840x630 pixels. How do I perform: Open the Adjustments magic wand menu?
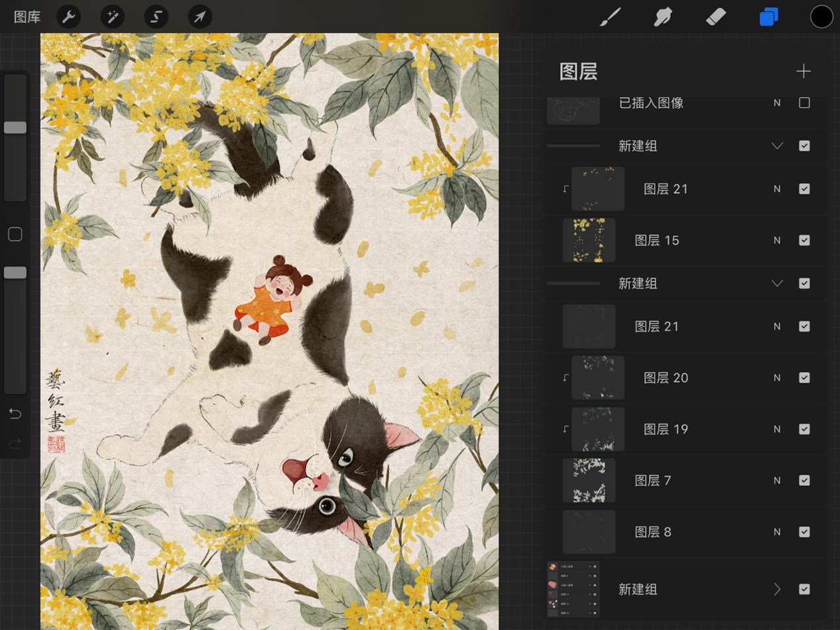(x=113, y=17)
